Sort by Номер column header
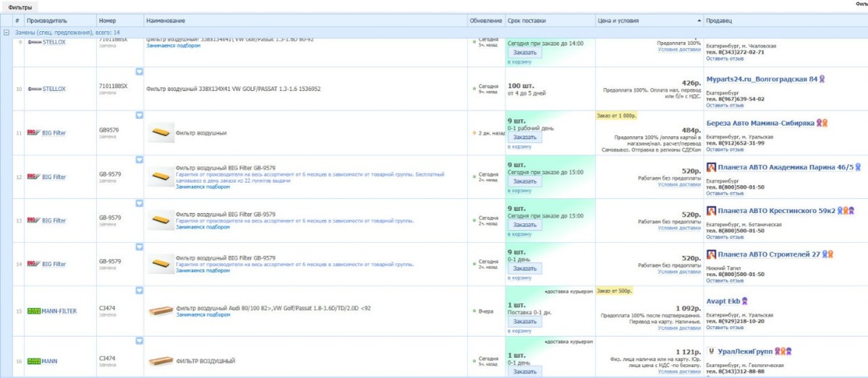868x378 pixels. click(107, 20)
